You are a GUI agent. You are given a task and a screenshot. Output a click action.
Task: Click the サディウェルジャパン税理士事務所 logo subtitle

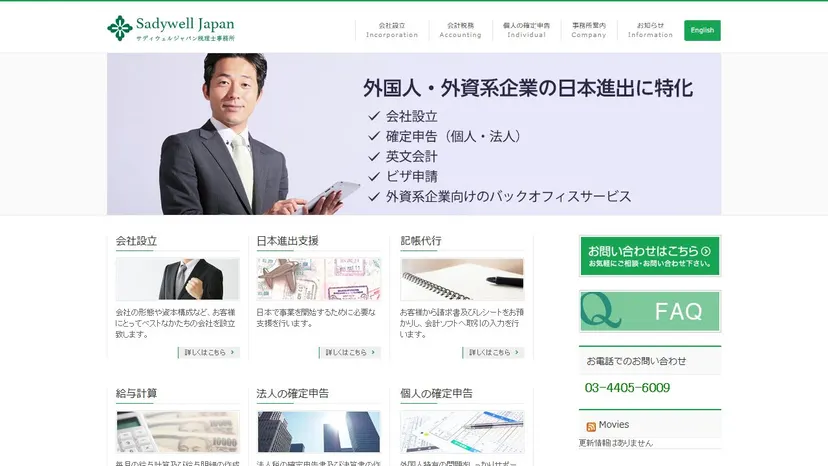pyautogui.click(x=185, y=38)
